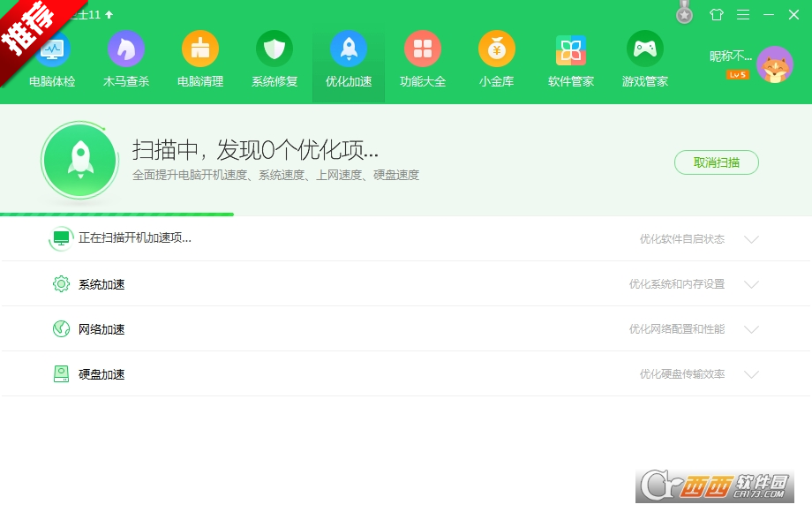The height and width of the screenshot is (512, 812).
Task: Open the skin shirt icon in title bar
Action: (x=716, y=14)
